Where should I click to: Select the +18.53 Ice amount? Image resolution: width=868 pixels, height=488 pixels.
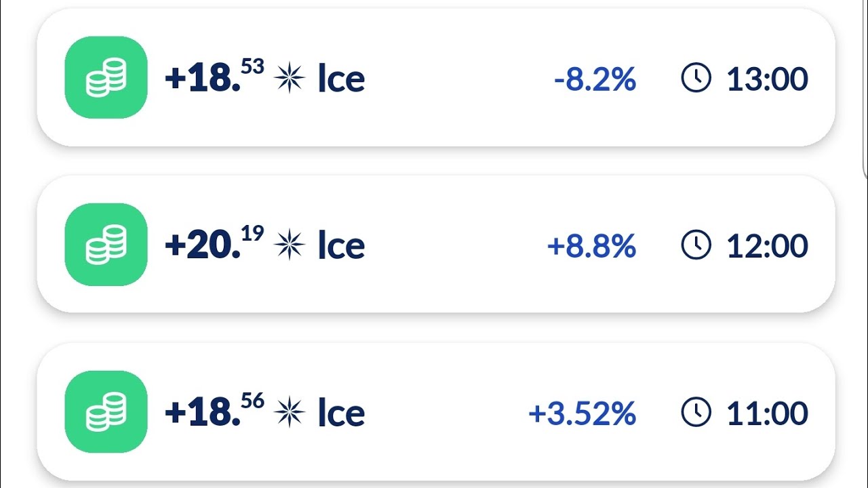tap(214, 77)
